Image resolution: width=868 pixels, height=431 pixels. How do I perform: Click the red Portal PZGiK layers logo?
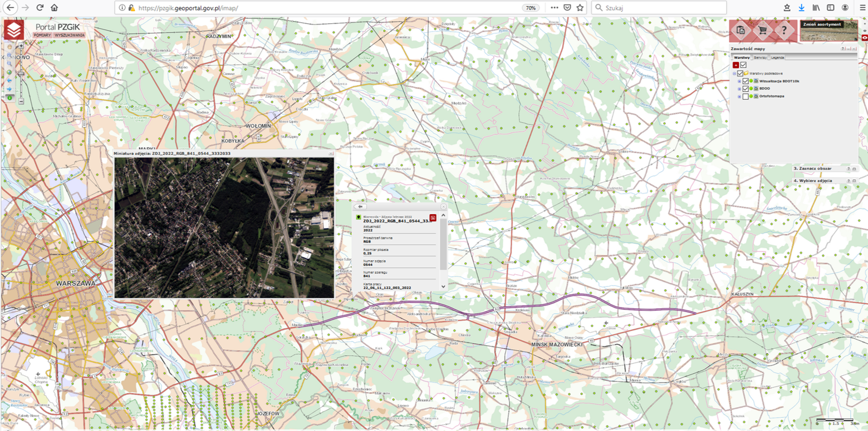point(14,29)
